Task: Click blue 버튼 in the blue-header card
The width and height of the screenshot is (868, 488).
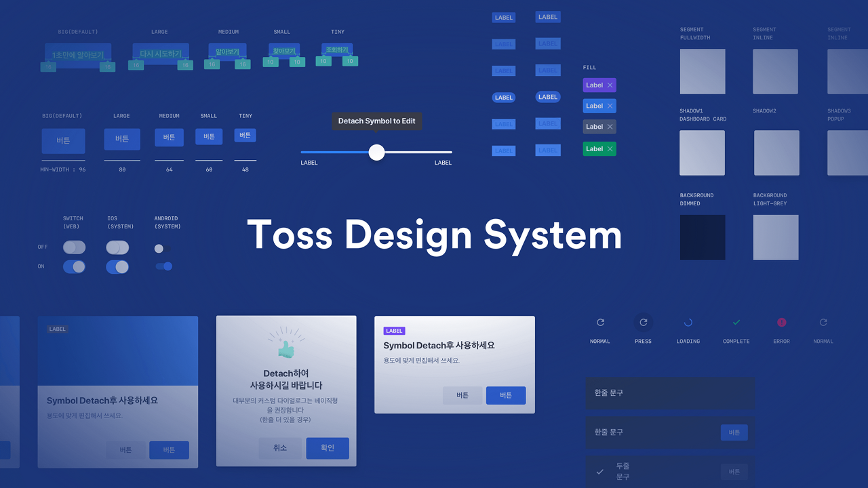Action: 169,450
